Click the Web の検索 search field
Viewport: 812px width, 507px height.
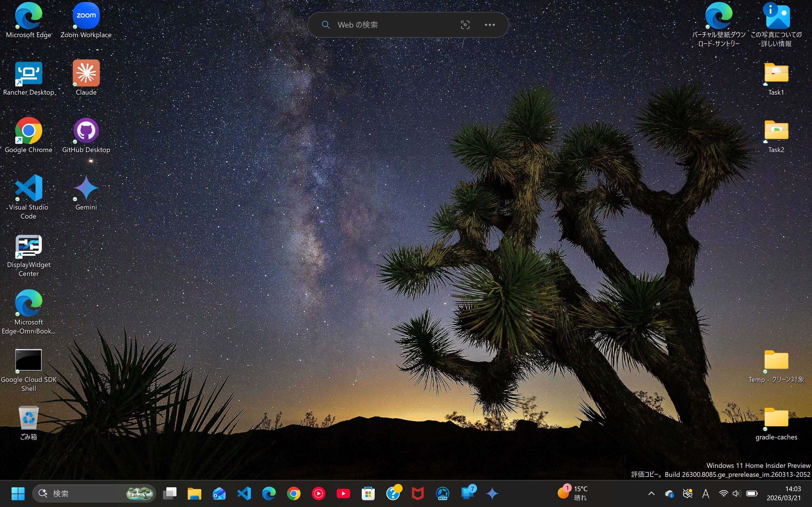(389, 25)
